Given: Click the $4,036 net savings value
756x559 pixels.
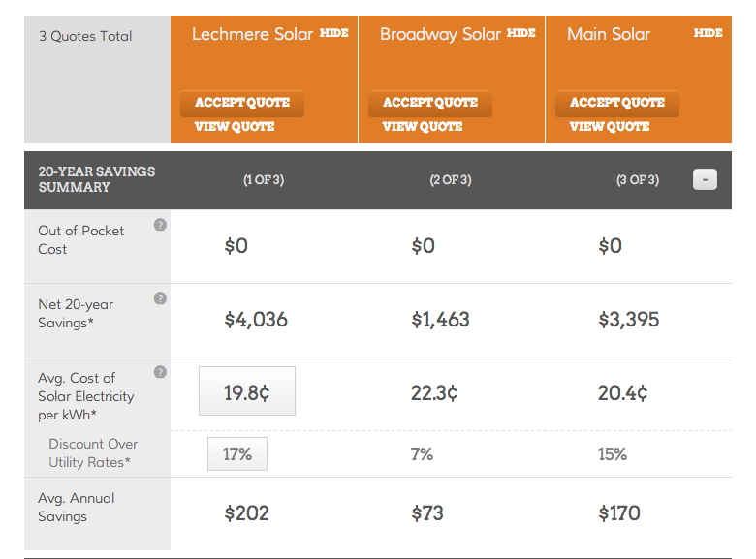Looking at the screenshot, I should click(x=256, y=320).
